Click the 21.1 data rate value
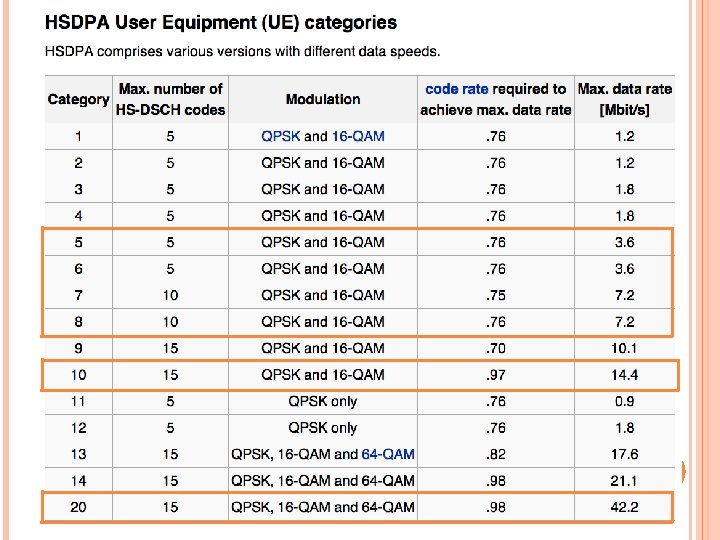The height and width of the screenshot is (540, 720). coord(624,480)
